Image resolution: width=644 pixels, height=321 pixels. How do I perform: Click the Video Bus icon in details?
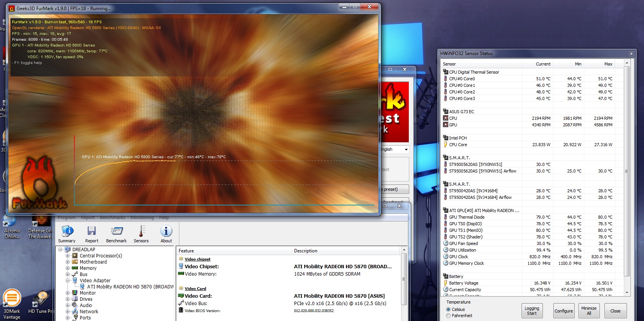click(x=181, y=303)
